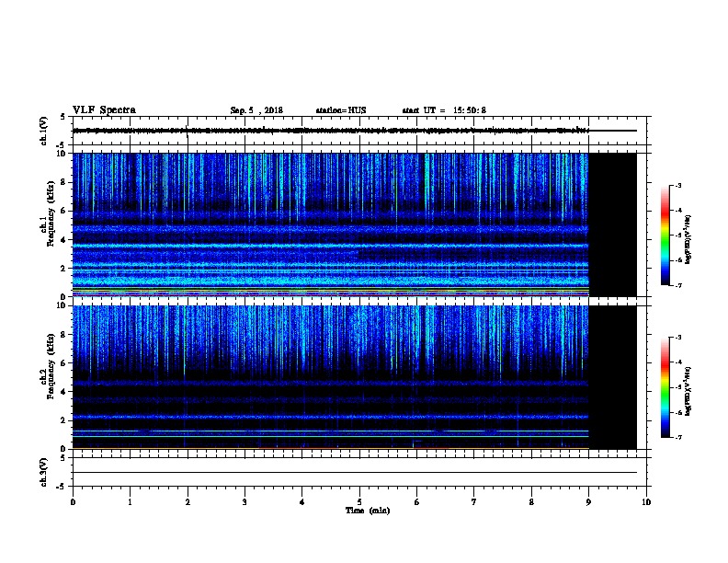The image size is (728, 563).
Task: Click time axis tick label "1"
Action: (x=130, y=502)
